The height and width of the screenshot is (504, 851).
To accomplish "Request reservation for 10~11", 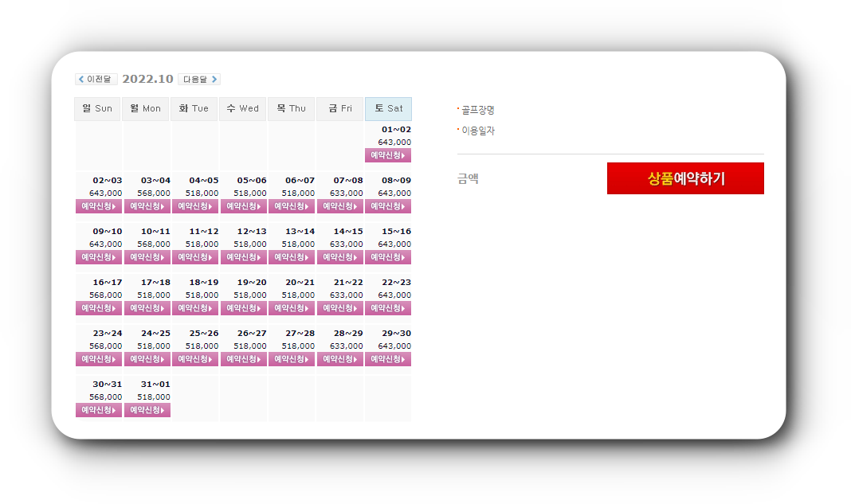I will 147,257.
